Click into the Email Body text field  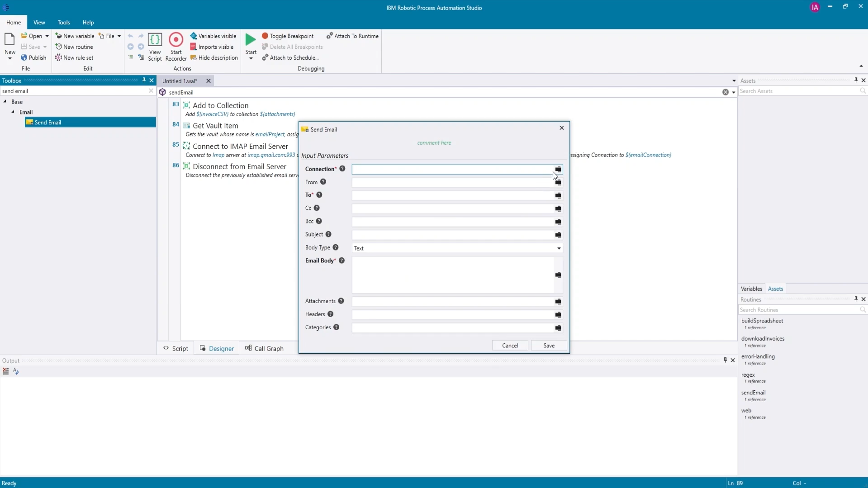pos(452,275)
